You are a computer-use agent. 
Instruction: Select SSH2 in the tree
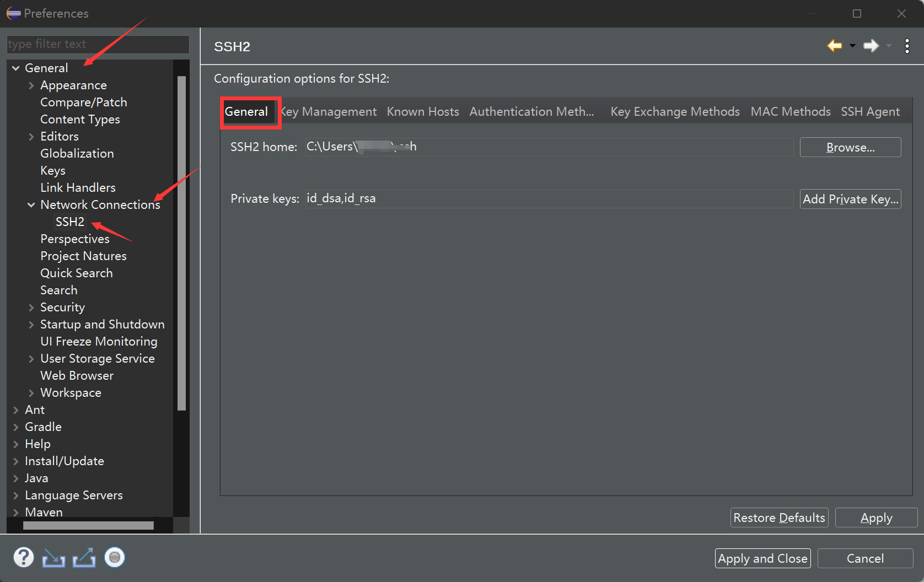(x=70, y=222)
